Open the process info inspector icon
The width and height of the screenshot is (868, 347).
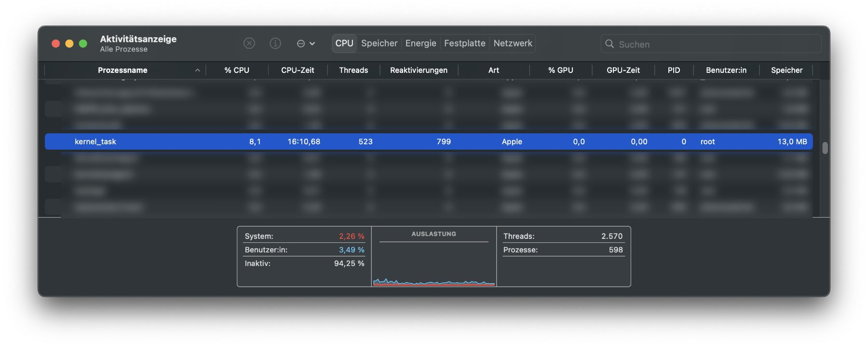[x=275, y=43]
